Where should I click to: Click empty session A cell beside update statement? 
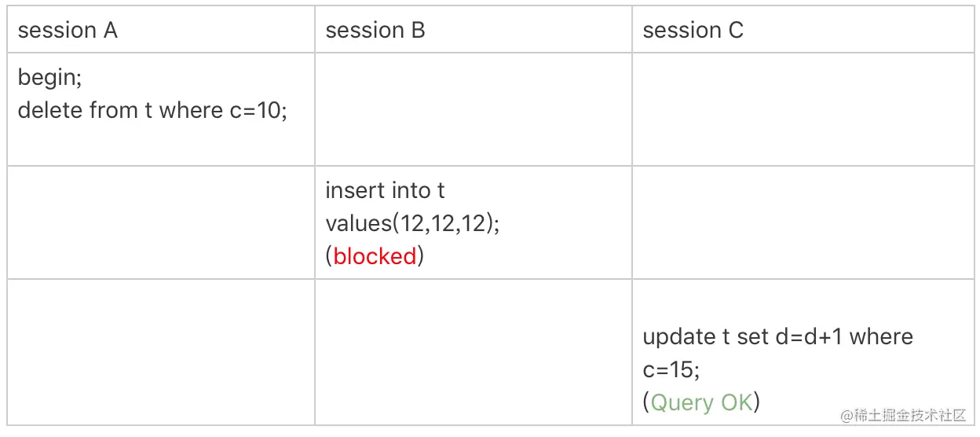(x=162, y=351)
